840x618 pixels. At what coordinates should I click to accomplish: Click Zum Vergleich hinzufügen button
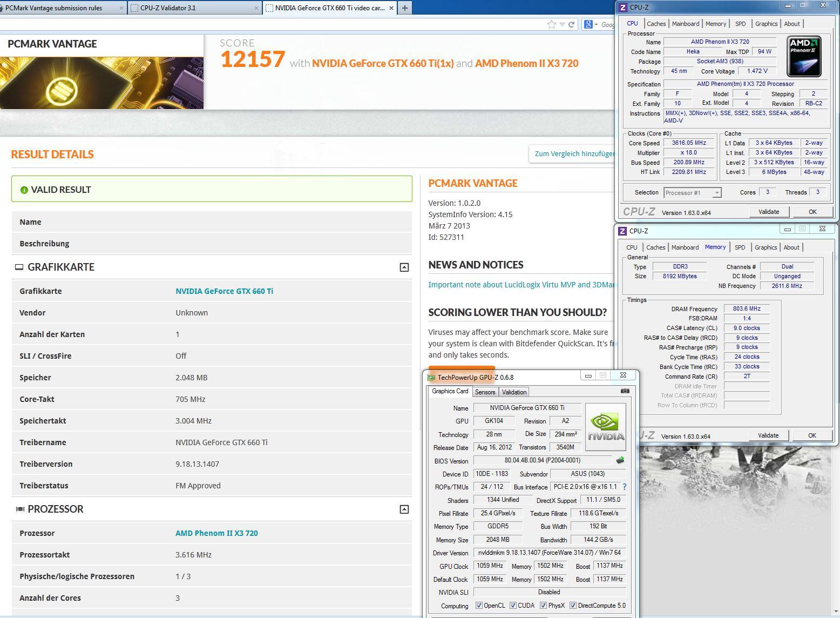click(573, 154)
